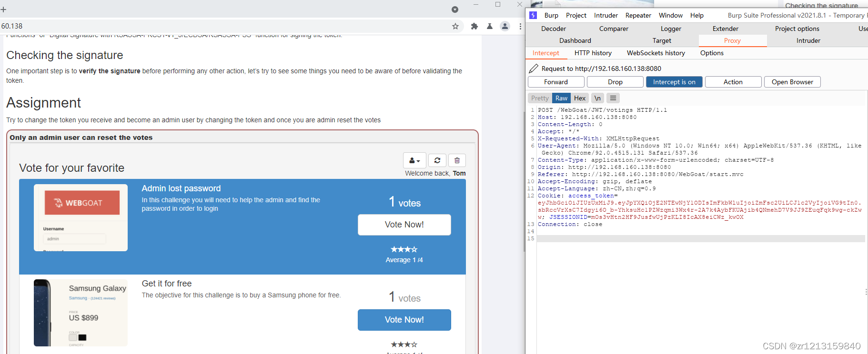Switch to the Intruder tool tab
Image resolution: width=868 pixels, height=354 pixels.
click(x=808, y=40)
